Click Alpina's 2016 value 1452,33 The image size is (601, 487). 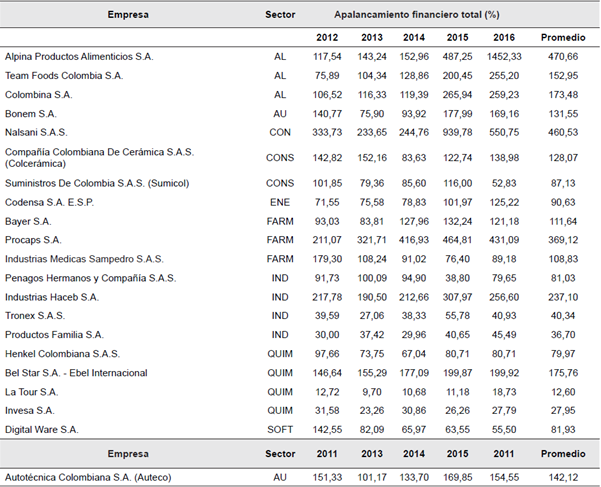[x=502, y=57]
